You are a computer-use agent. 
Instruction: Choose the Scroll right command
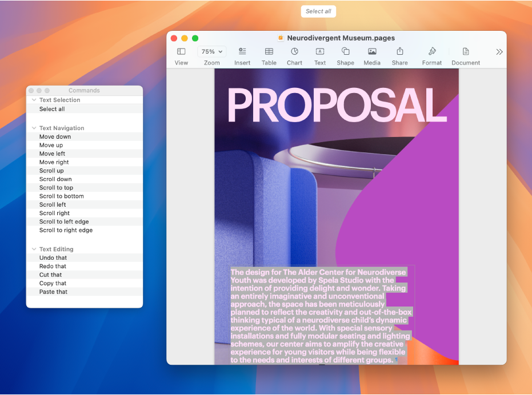coord(85,213)
